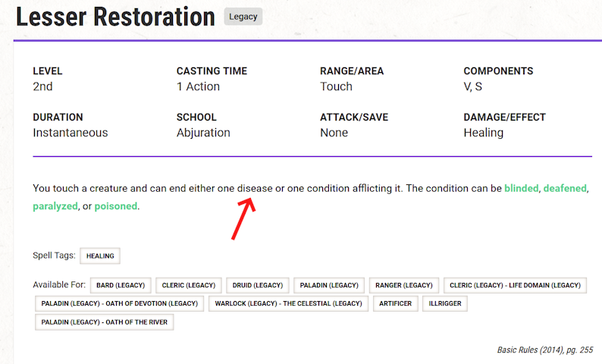Open the deafened condition link

[x=564, y=188]
